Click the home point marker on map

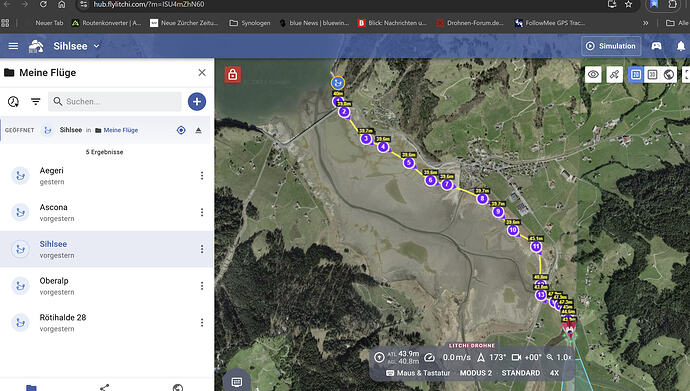click(338, 83)
